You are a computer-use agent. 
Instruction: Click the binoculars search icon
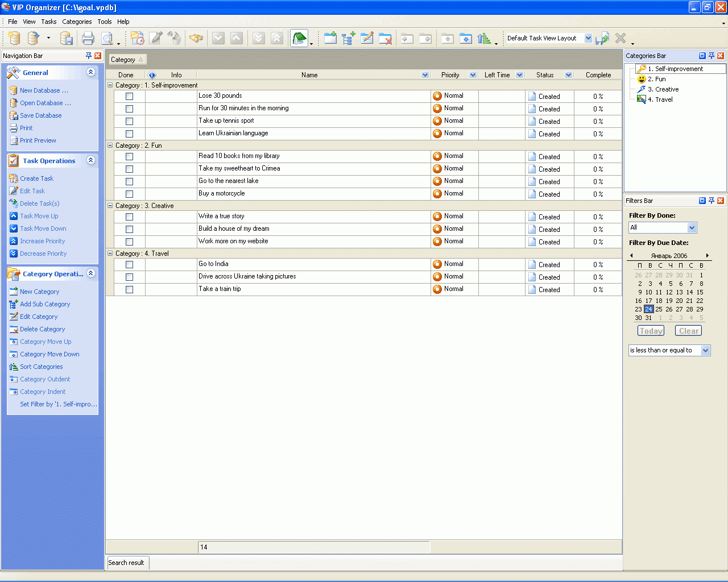click(x=197, y=38)
